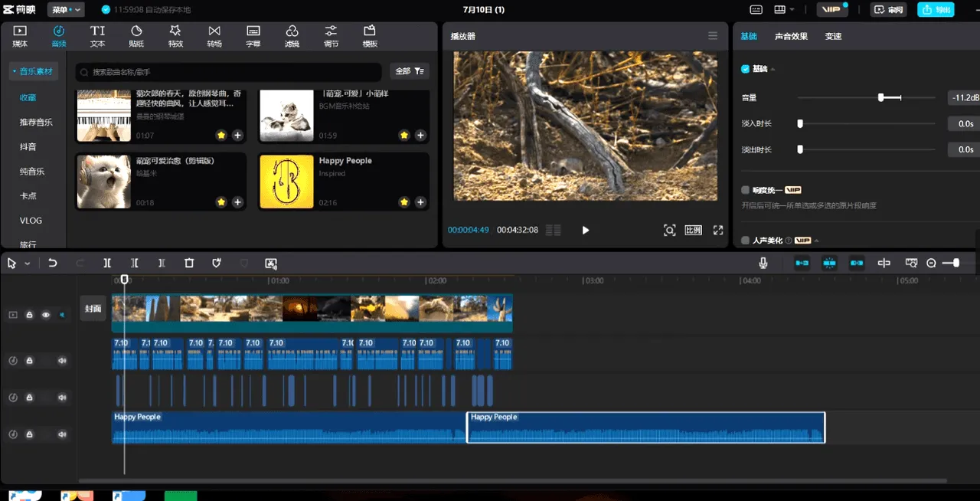Split clip at playhead in timeline toolbar

[x=107, y=263]
